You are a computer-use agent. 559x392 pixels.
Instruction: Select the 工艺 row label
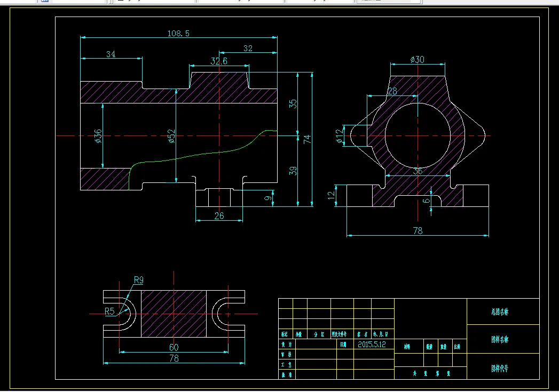coord(286,365)
